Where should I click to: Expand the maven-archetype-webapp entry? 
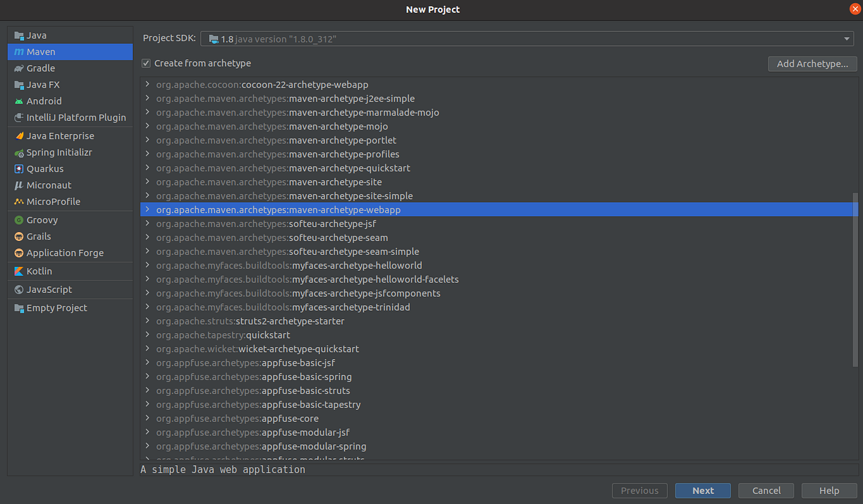[147, 209]
